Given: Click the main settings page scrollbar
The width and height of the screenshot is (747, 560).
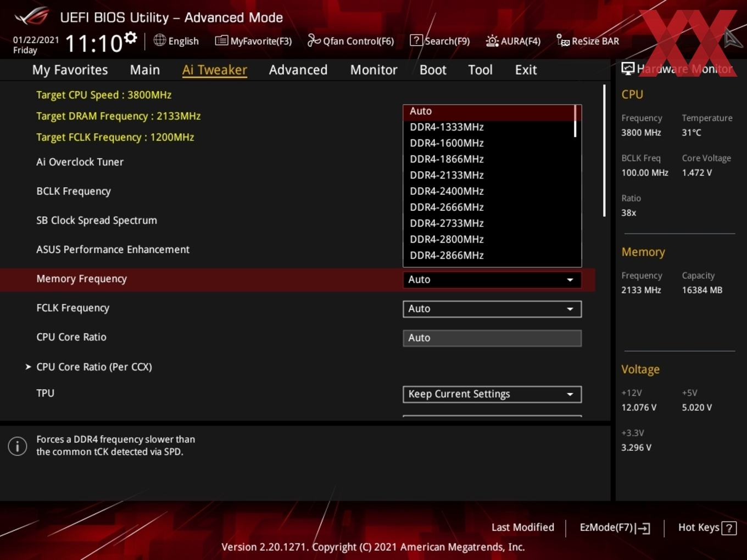Looking at the screenshot, I should coord(604,150).
